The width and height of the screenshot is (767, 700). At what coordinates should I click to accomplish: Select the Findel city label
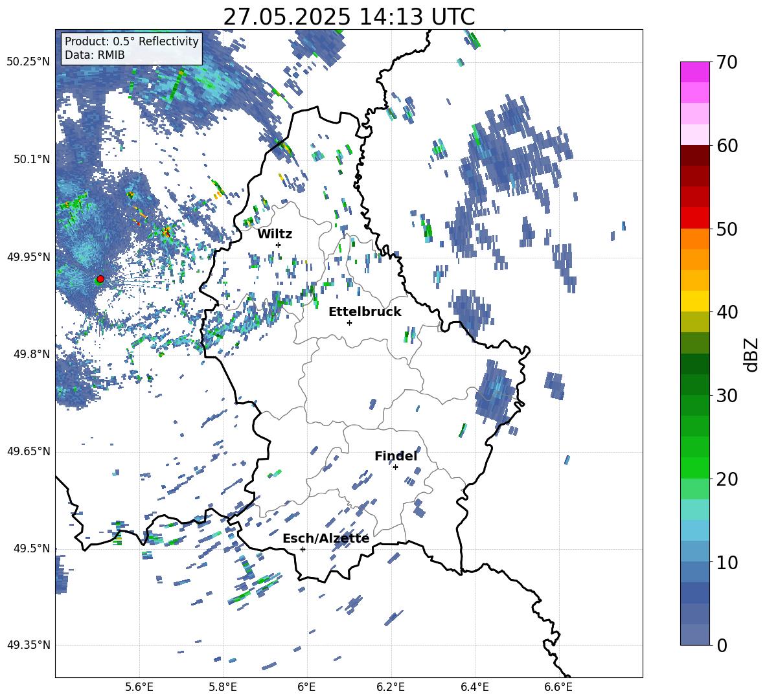[396, 456]
